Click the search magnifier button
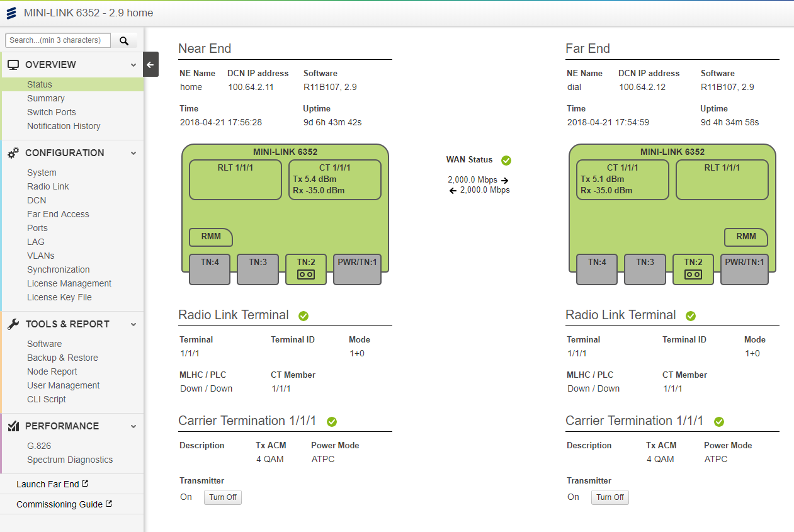Screen dimensions: 794x532 click(124, 40)
